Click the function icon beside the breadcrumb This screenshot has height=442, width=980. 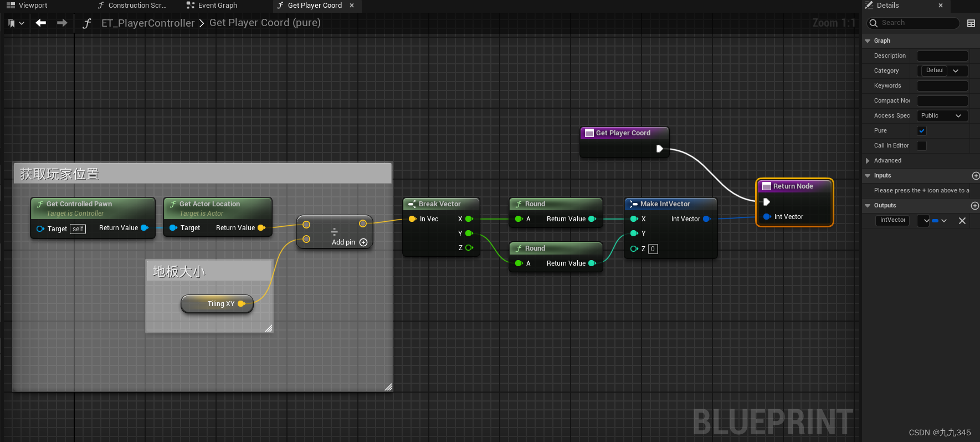(87, 23)
